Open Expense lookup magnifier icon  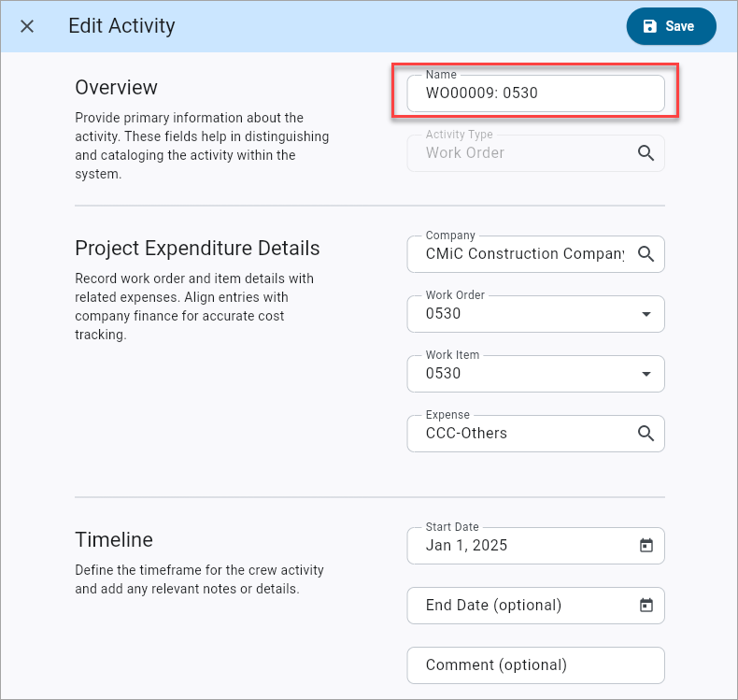pos(646,433)
